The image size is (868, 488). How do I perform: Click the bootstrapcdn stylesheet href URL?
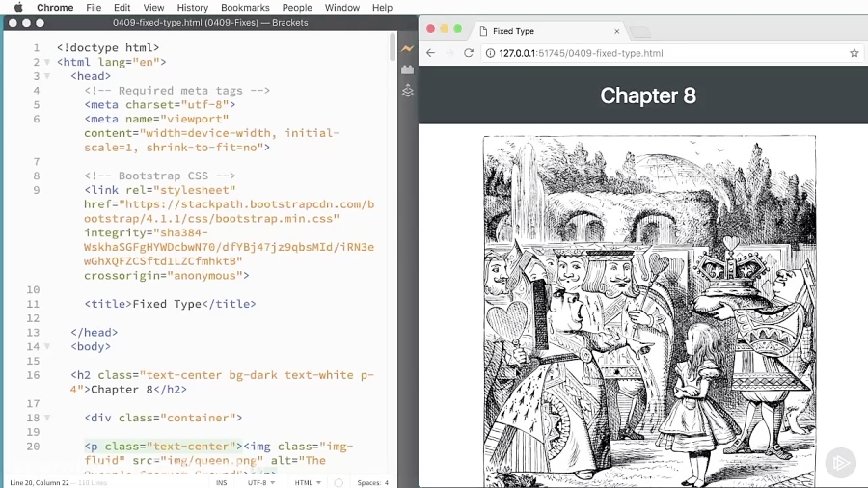[230, 211]
